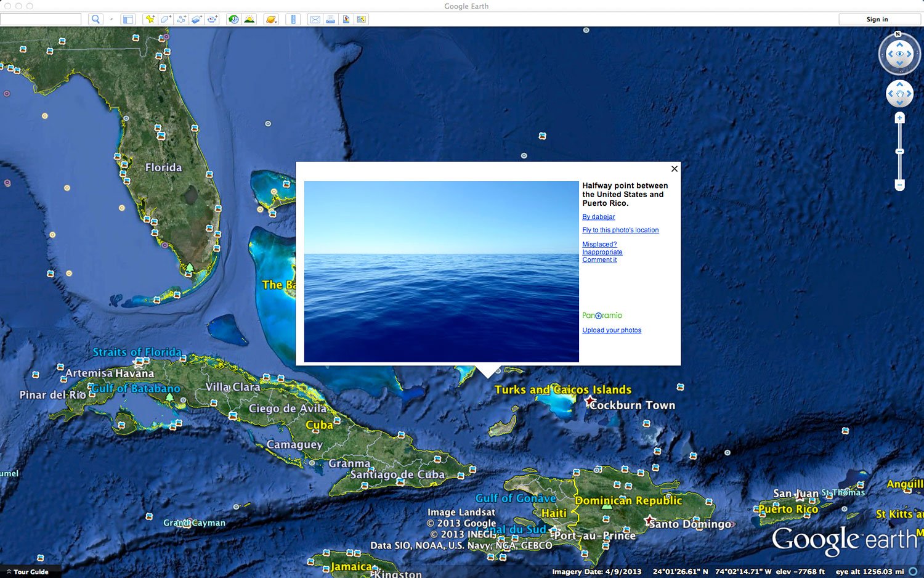Click the hand icon in move joystick
The image size is (924, 578).
900,94
